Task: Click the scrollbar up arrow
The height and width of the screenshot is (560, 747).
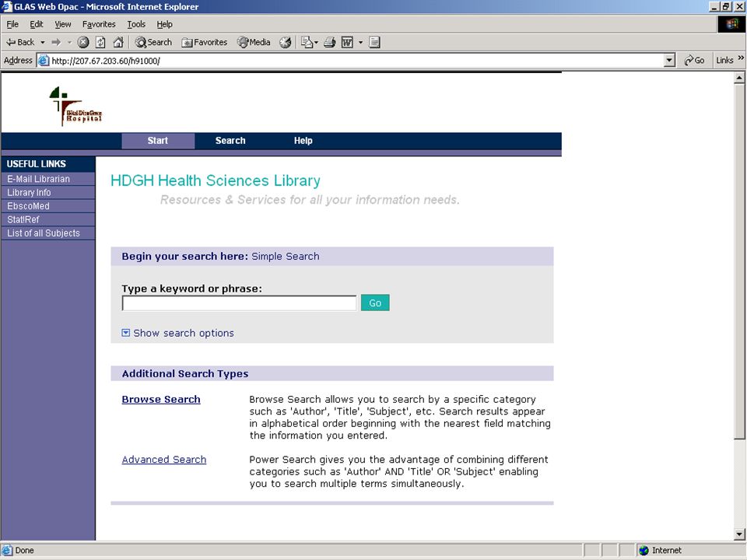Action: click(x=739, y=78)
